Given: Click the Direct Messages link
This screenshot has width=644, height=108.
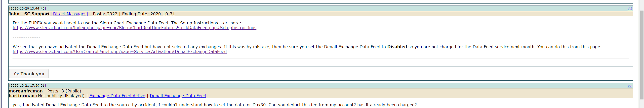Looking at the screenshot, I should [70, 14].
